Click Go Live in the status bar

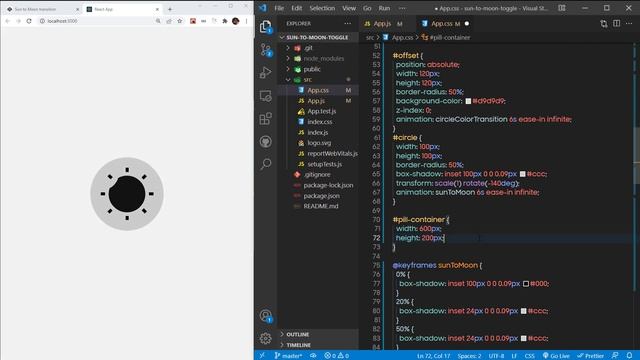coord(556,356)
